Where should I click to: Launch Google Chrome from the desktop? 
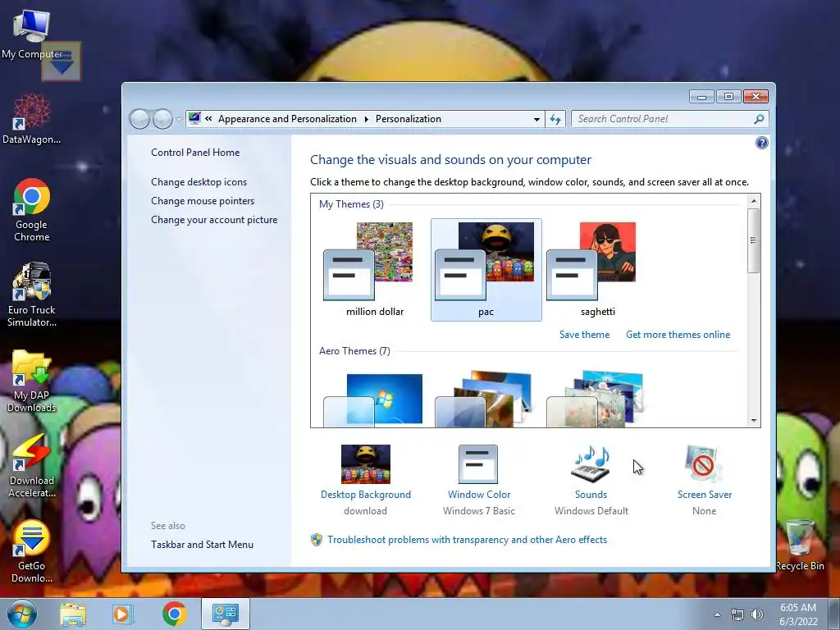click(x=32, y=210)
